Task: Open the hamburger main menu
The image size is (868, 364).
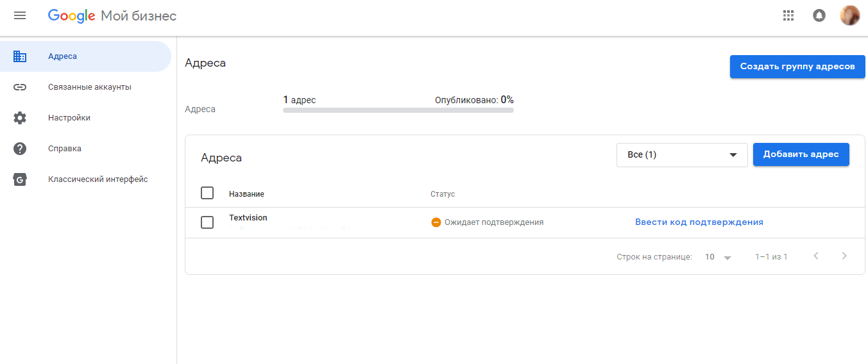Action: [20, 15]
